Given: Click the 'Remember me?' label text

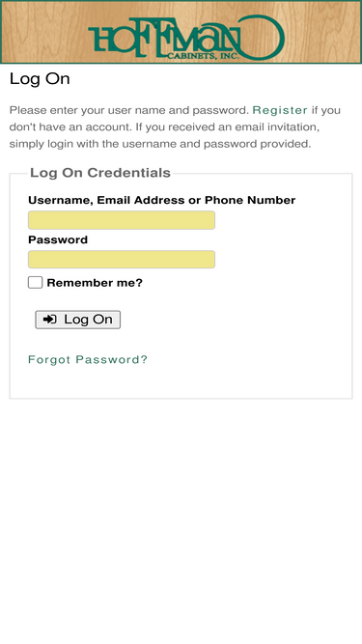Looking at the screenshot, I should (95, 283).
